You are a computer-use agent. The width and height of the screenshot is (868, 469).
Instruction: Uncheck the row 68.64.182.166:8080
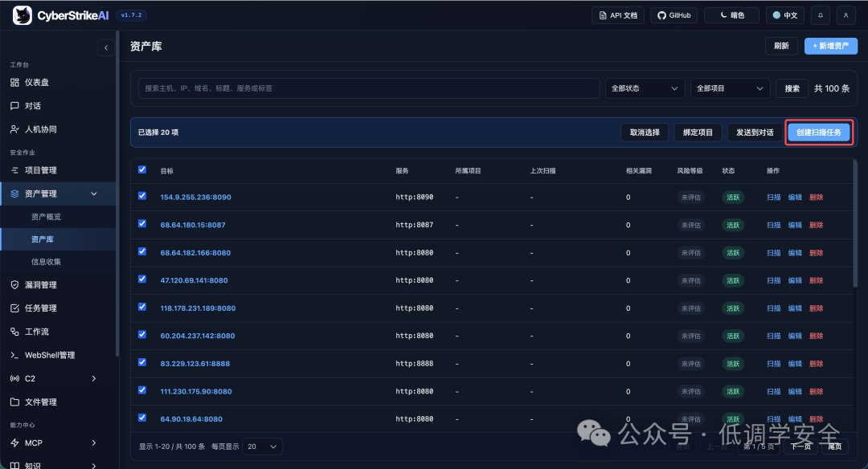click(142, 251)
